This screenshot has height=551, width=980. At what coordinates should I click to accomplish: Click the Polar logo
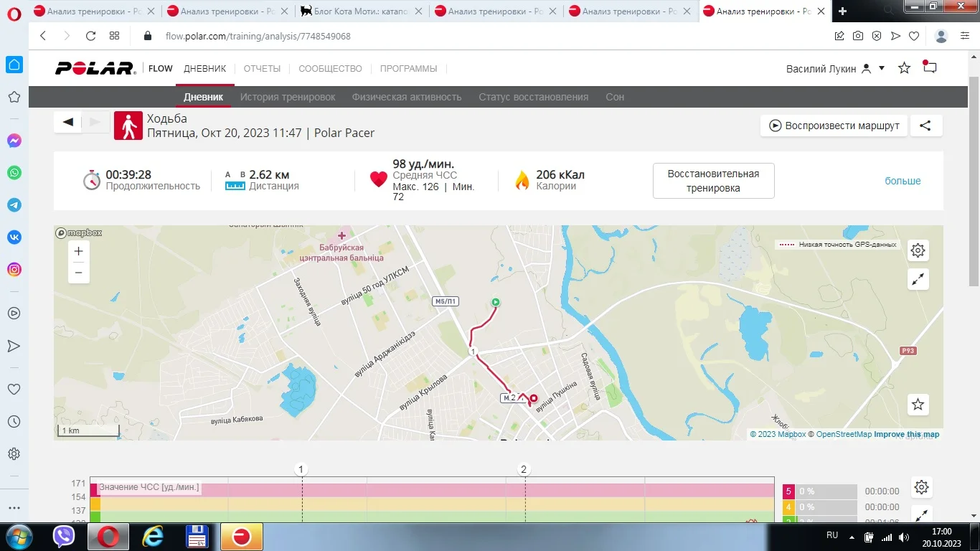click(x=95, y=68)
